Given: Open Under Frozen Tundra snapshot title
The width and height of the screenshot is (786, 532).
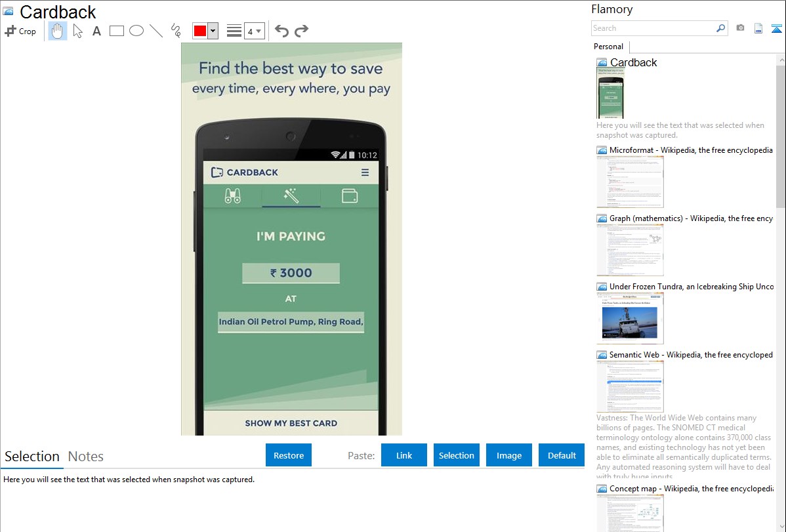Looking at the screenshot, I should coord(692,286).
